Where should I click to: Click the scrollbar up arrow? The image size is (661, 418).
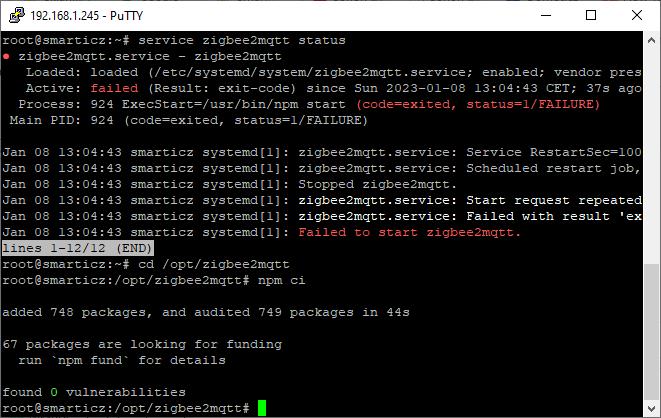651,40
